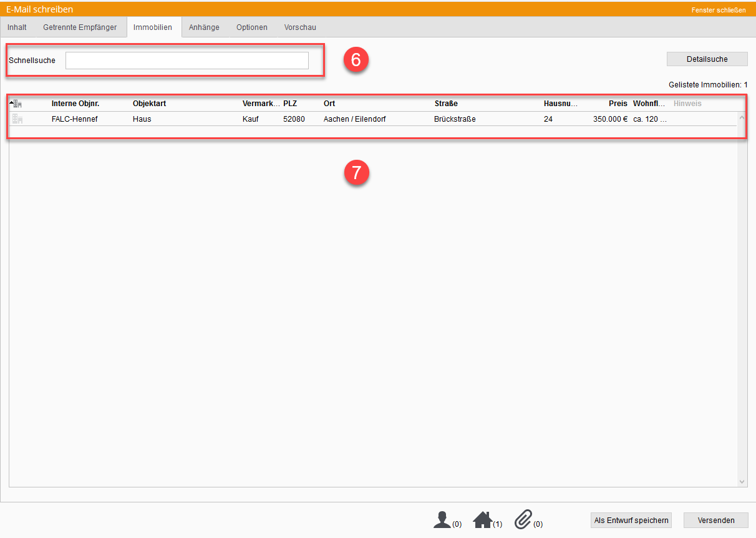Switch to the Inhalt tab

coord(17,27)
